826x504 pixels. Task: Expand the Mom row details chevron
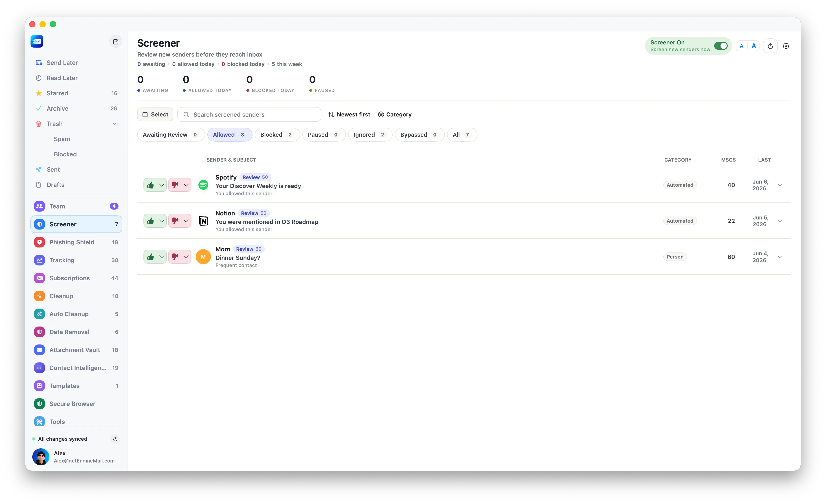(780, 257)
